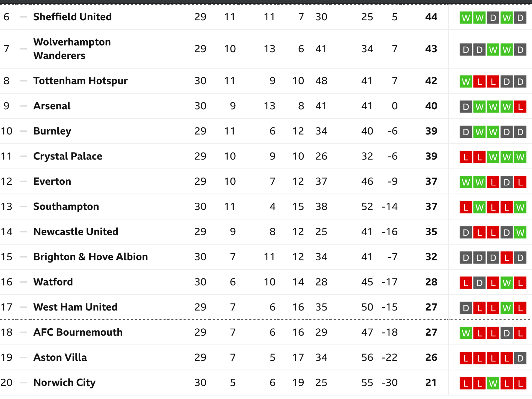Click the Brighton & Hove Albion name
Viewport: 532px width, 399px height.
tap(91, 257)
